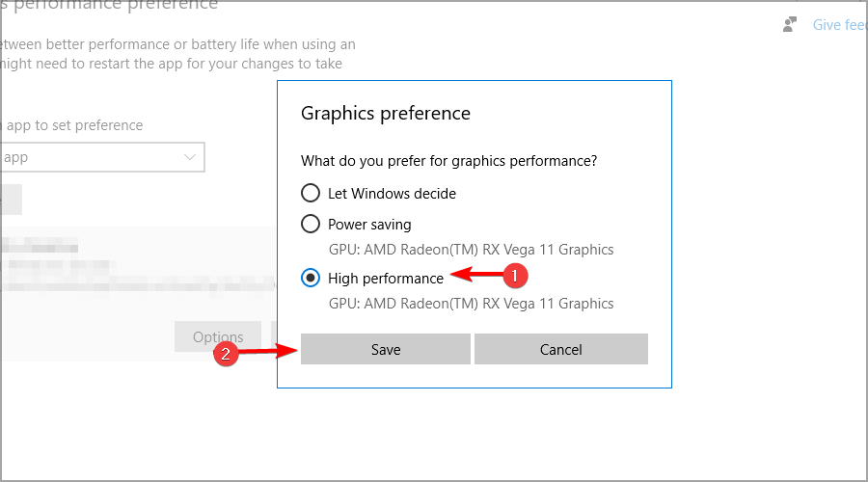
Task: Click the red circle marker numbered 1
Action: pos(515,276)
